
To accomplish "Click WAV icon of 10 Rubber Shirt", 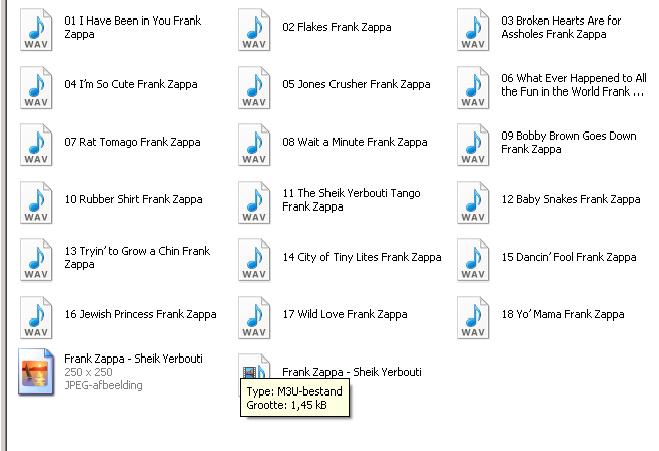I will [36, 203].
